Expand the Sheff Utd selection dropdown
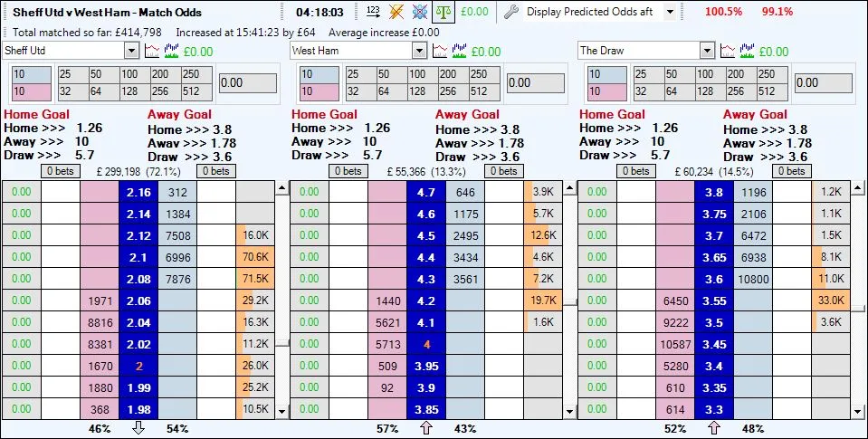868x439 pixels. coord(132,51)
